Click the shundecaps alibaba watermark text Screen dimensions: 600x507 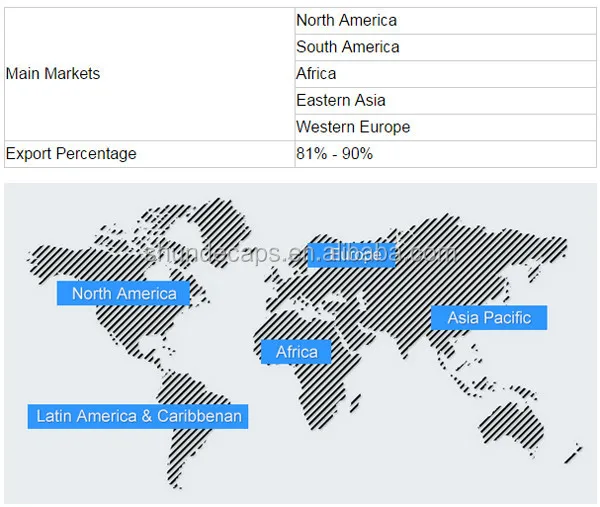tap(301, 254)
